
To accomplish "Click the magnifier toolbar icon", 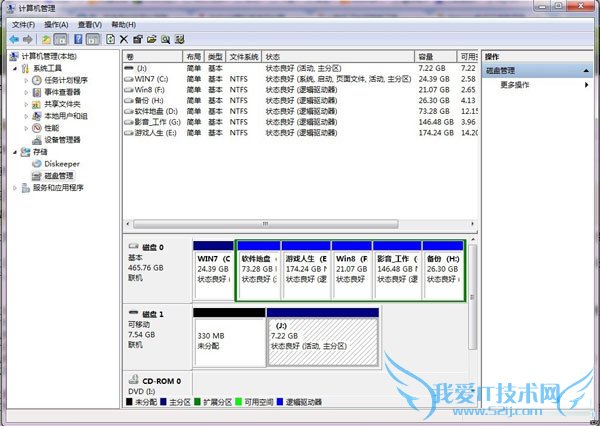I will coord(165,39).
